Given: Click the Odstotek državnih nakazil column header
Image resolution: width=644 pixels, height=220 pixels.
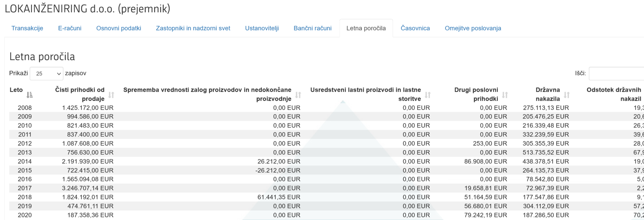Looking at the screenshot, I should pyautogui.click(x=614, y=94).
